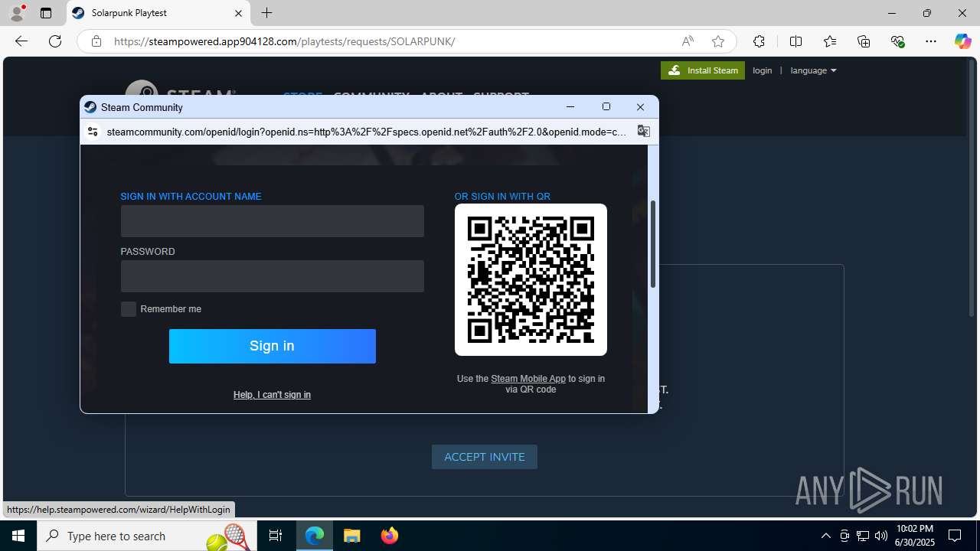Open a new browser tab
The height and width of the screenshot is (551, 980).
point(266,13)
